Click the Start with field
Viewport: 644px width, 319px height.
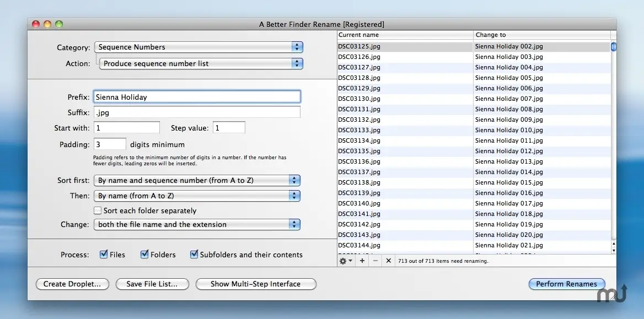coord(126,128)
